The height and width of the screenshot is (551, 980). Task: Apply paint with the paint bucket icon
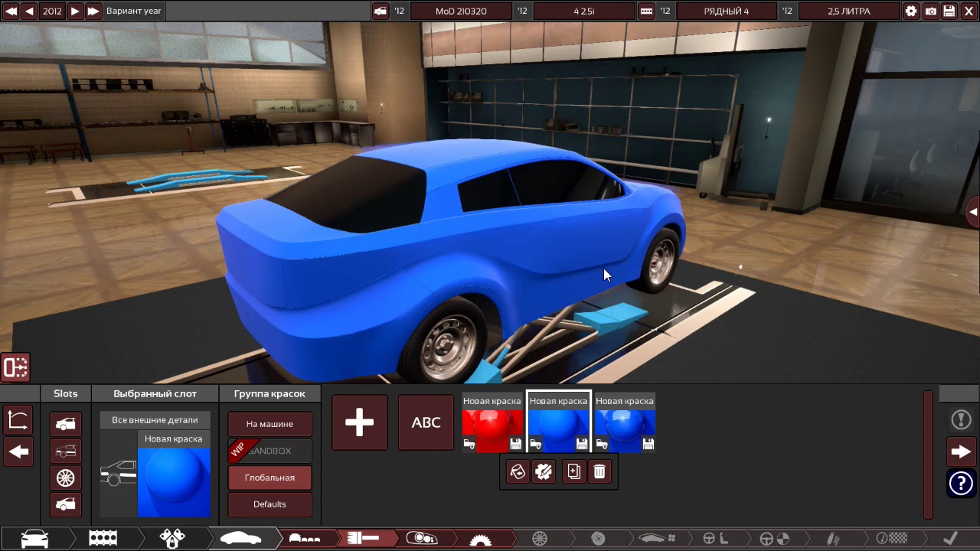click(x=518, y=471)
